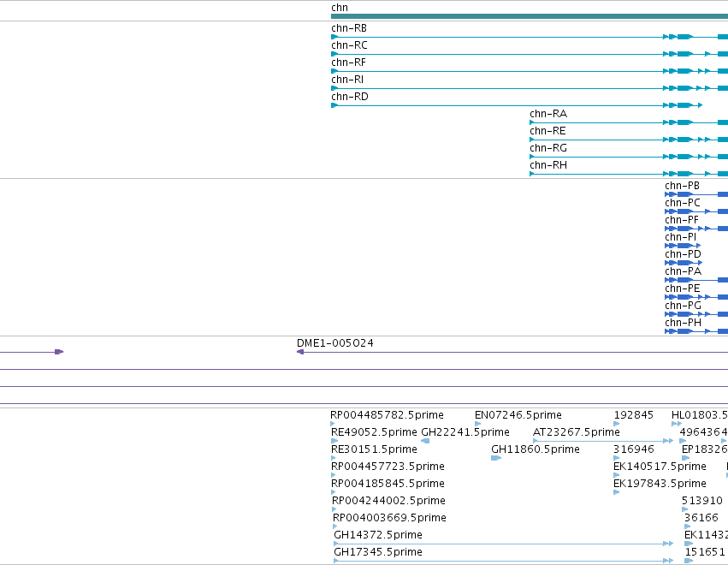Select EST RP004003669.5prime

click(x=389, y=518)
